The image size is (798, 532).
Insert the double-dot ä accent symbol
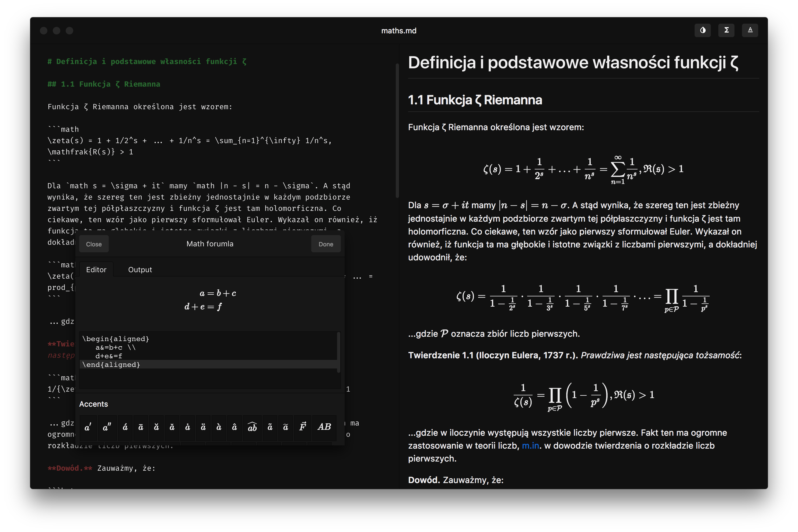pyautogui.click(x=203, y=427)
